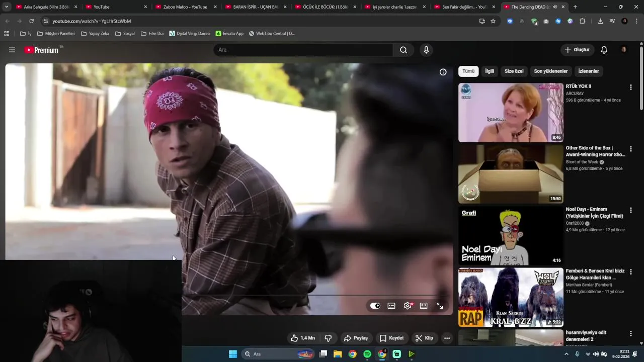Open the Kral Biziz rap thumbnail

coord(511,297)
